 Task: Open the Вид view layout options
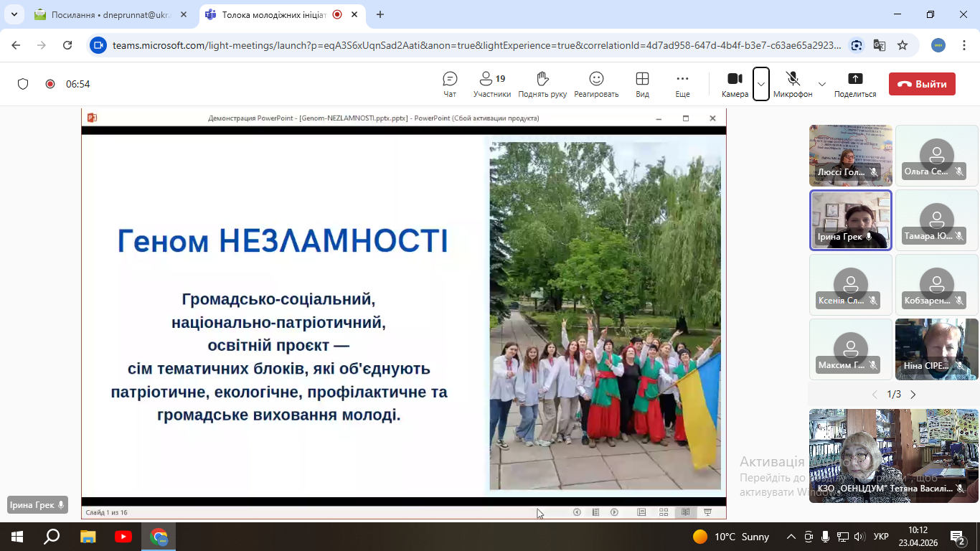(x=642, y=84)
